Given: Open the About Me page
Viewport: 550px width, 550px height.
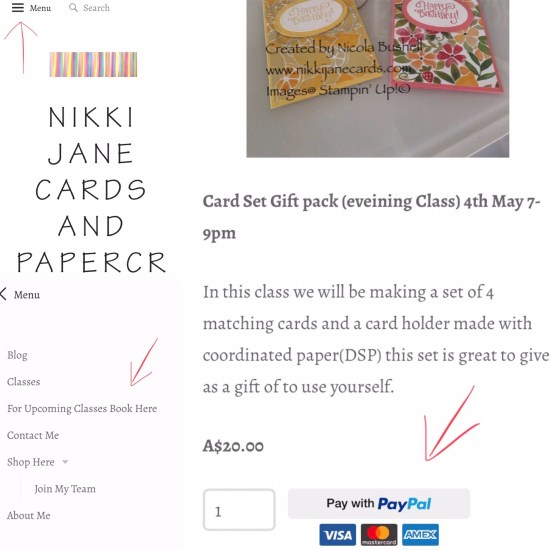Looking at the screenshot, I should 29,515.
